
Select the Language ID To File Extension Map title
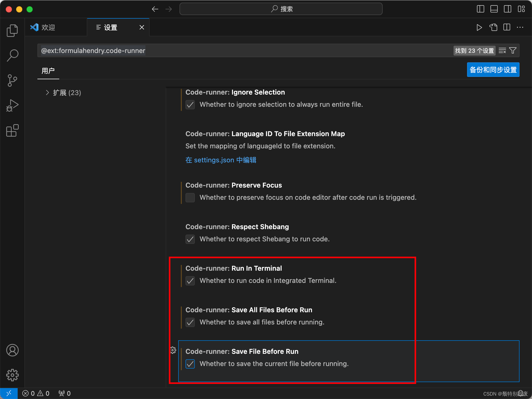tap(265, 134)
